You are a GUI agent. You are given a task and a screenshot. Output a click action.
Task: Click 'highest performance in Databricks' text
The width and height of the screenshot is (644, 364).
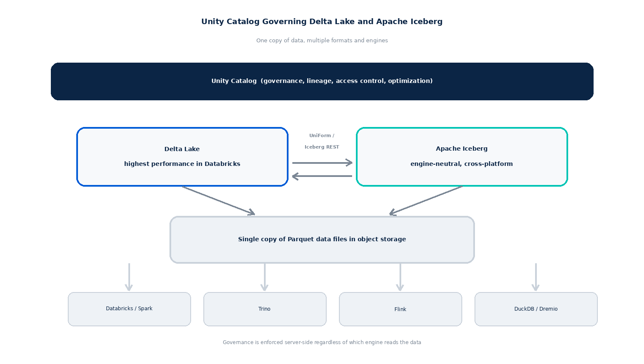point(182,164)
